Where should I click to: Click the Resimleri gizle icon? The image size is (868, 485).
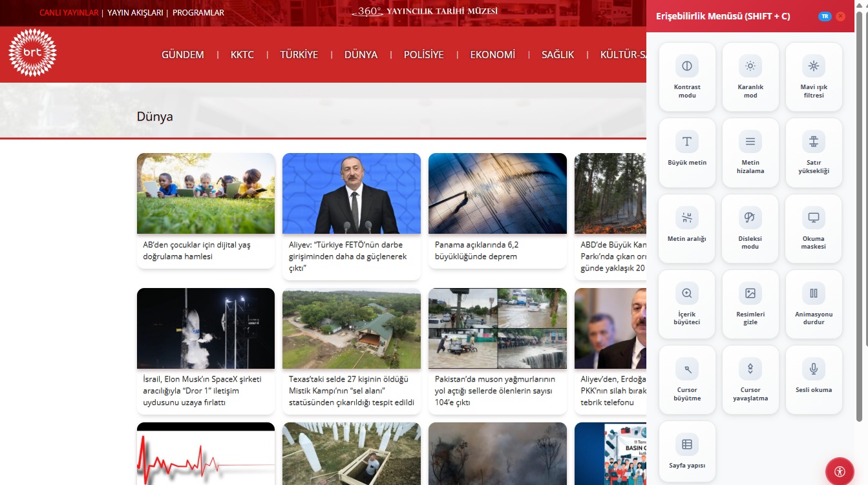[x=750, y=294]
